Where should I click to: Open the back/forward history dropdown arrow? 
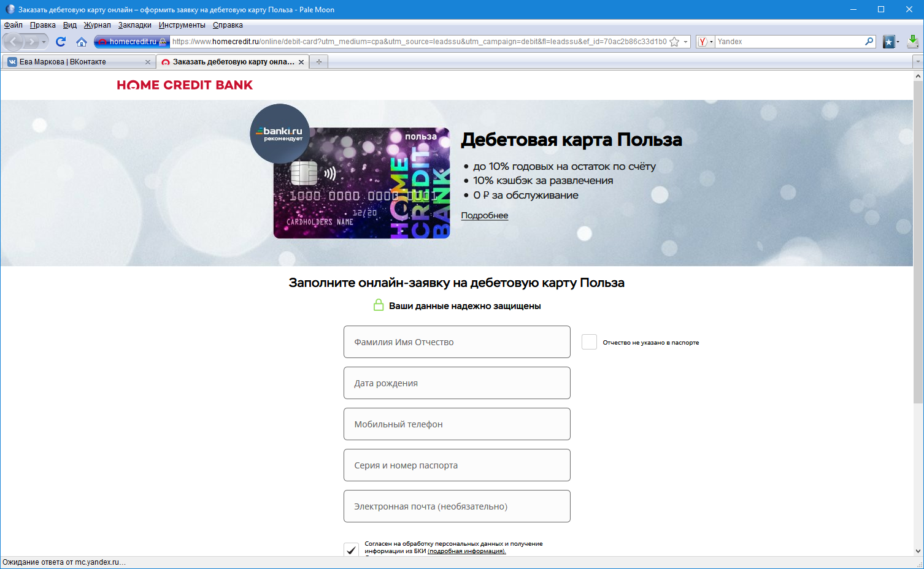[44, 42]
